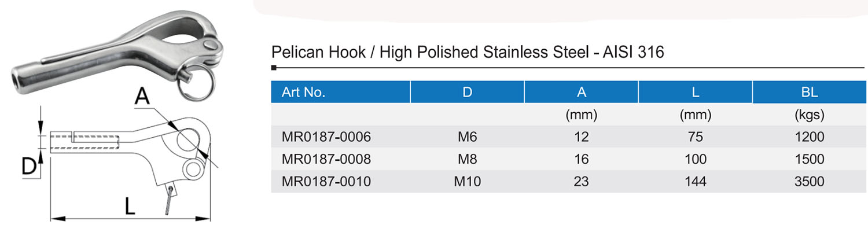This screenshot has width=868, height=232.
Task: Select article number MR0187-0006
Action: tap(326, 138)
